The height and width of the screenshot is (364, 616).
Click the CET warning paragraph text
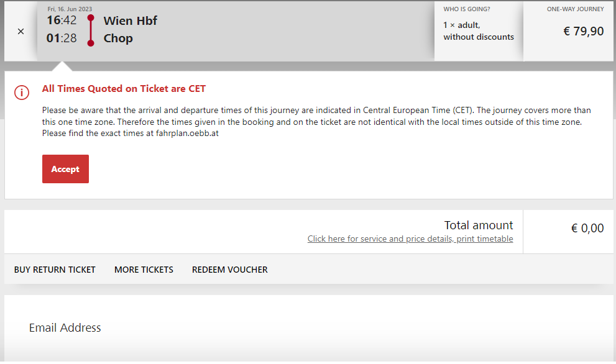(x=316, y=122)
